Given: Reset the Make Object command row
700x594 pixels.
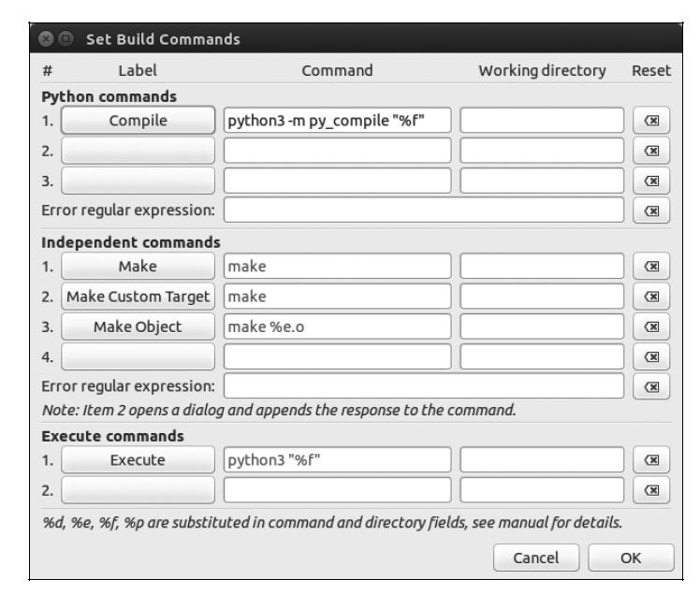Looking at the screenshot, I should tap(651, 326).
